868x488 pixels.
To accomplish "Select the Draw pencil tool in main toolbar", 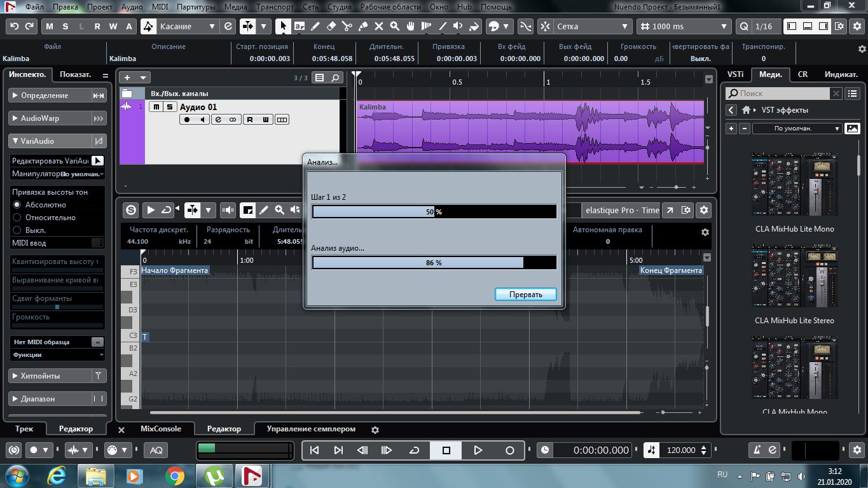I will coord(315,26).
